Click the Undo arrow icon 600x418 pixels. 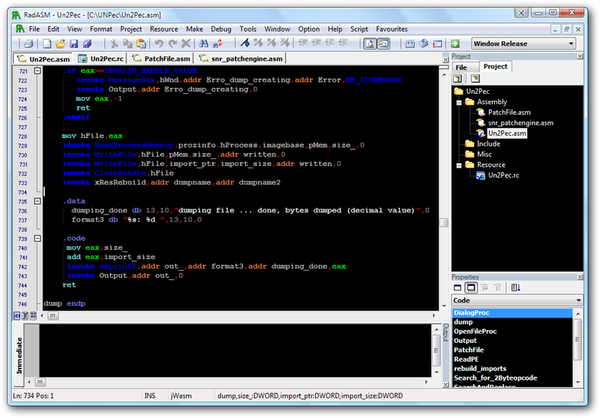159,44
